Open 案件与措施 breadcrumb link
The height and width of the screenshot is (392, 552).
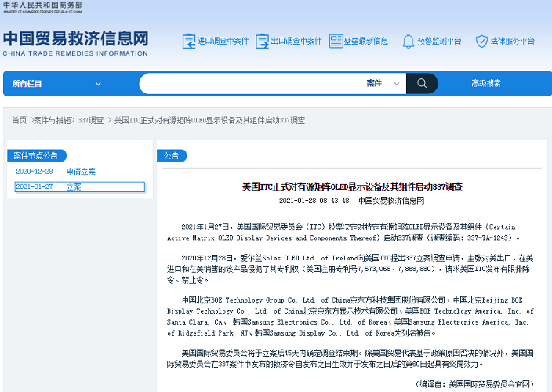[53, 121]
